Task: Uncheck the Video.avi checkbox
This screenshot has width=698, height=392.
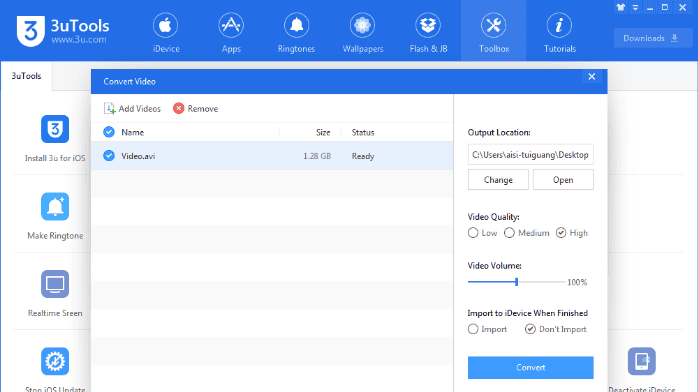Action: 109,156
